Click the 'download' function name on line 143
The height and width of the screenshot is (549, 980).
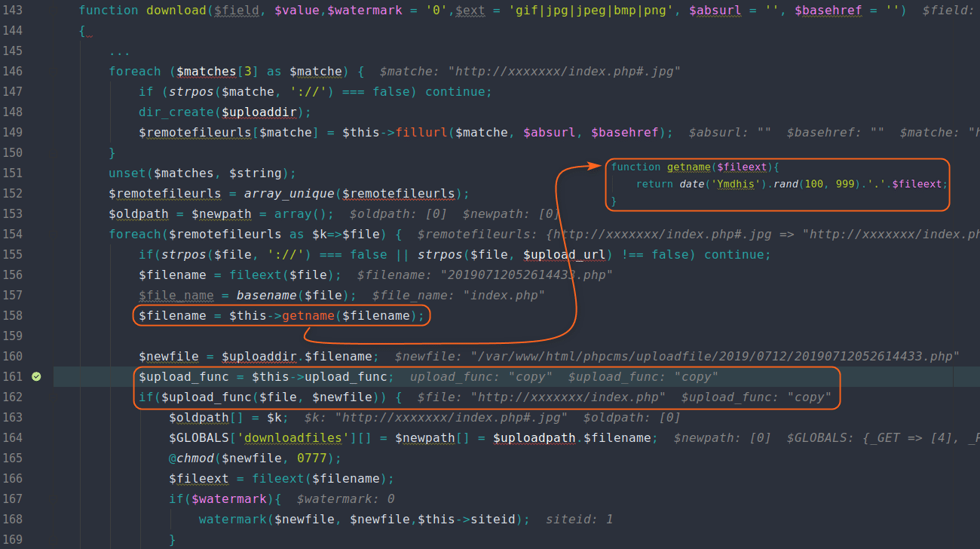pyautogui.click(x=176, y=11)
